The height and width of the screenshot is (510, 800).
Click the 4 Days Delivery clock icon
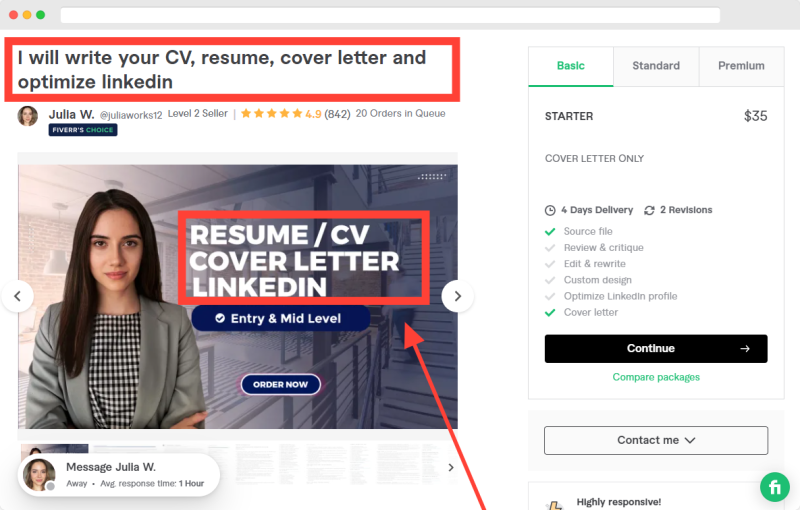tap(550, 210)
